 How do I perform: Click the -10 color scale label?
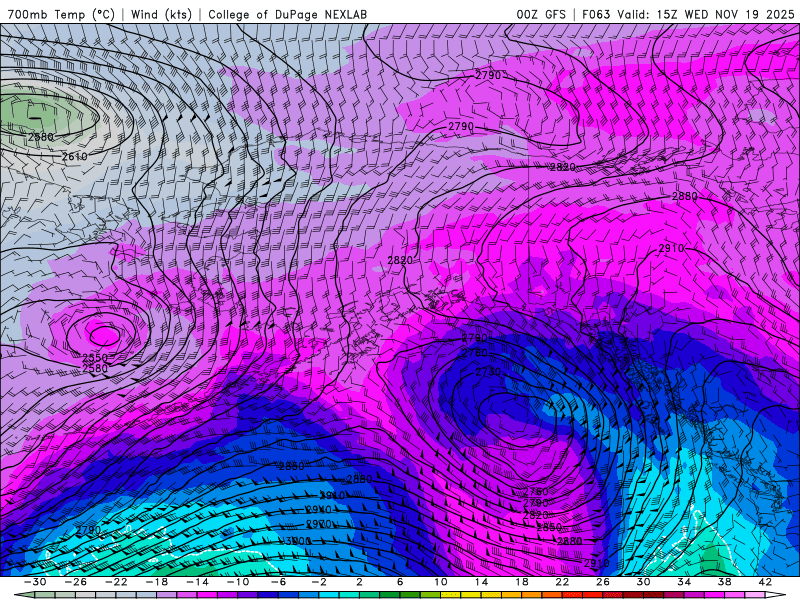pyautogui.click(x=238, y=582)
